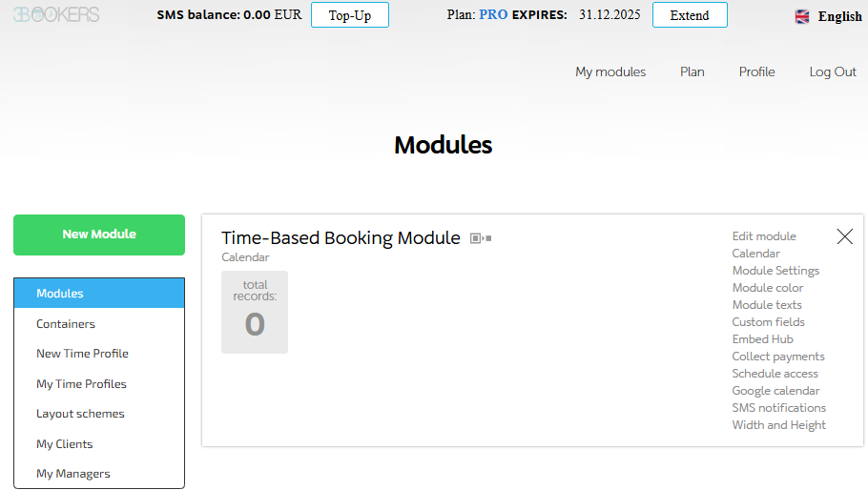The height and width of the screenshot is (490, 868).
Task: Click the small icon beside the module title
Action: (x=481, y=238)
